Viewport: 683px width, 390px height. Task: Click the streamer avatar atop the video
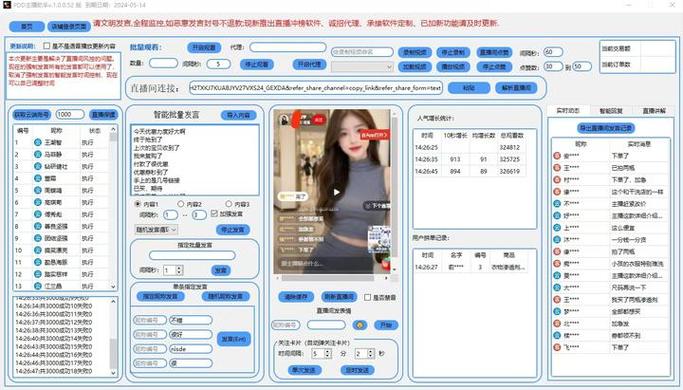(x=284, y=119)
